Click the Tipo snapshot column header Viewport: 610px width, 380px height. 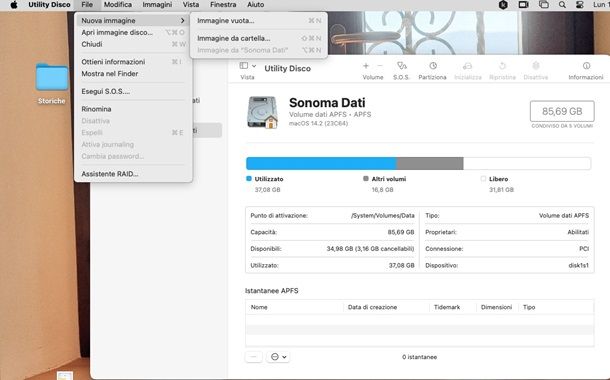tap(529, 307)
